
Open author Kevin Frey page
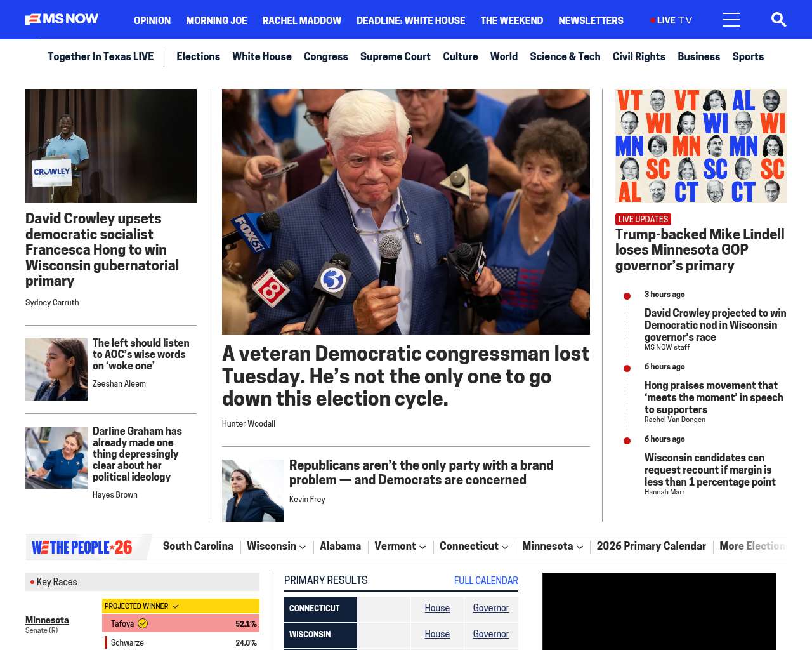coord(307,500)
